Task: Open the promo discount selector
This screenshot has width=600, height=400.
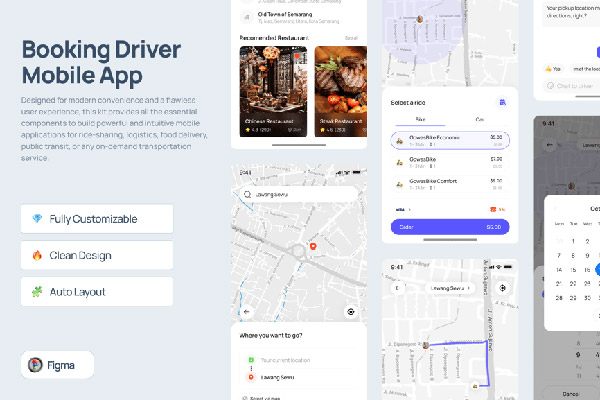Action: coord(497,209)
